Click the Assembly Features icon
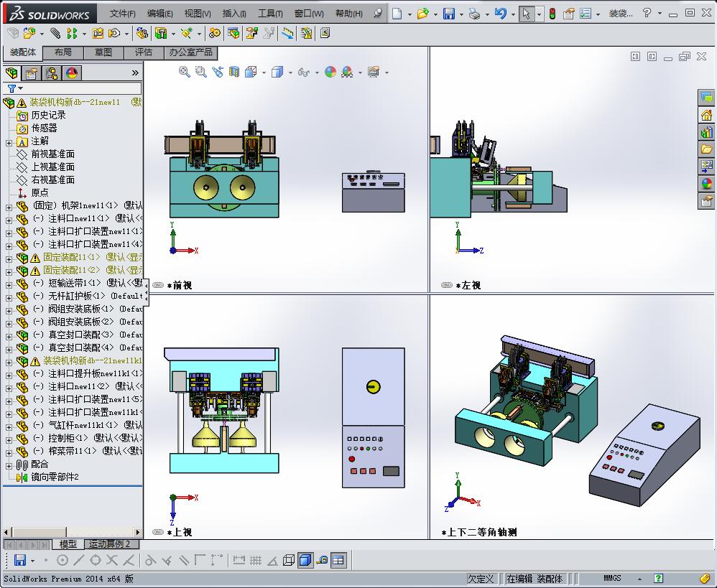The image size is (717, 588). (x=160, y=33)
